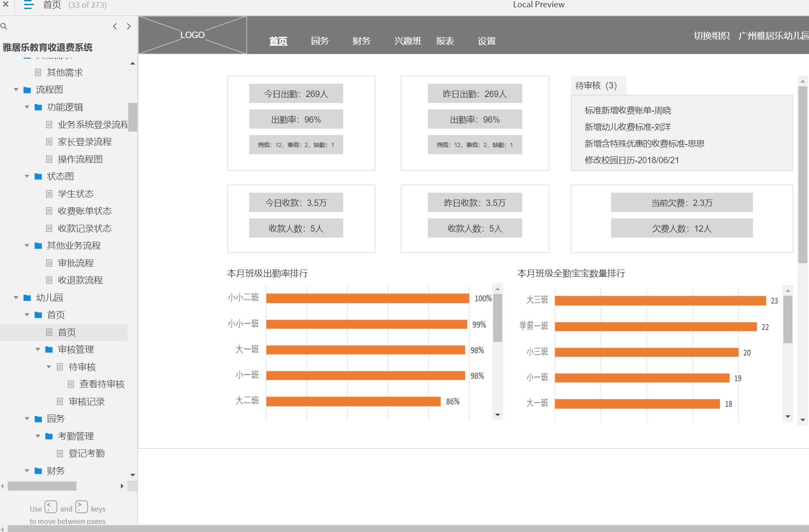Click down arrow of attendance chart scrollbar
Screen dimensions: 809x532
tap(497, 415)
